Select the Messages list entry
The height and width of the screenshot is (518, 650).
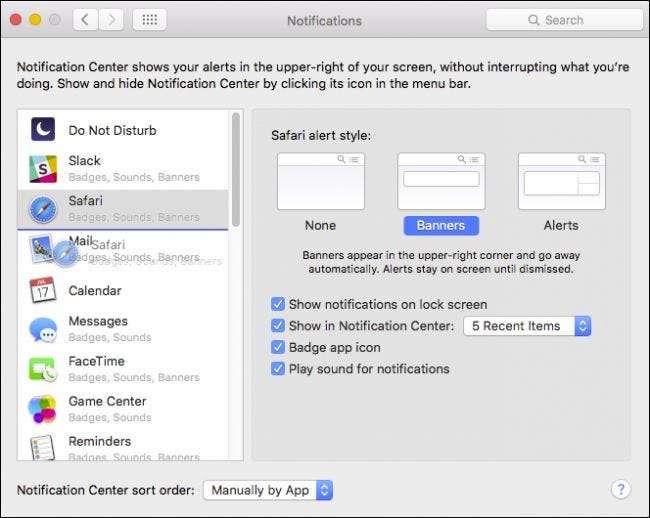point(123,329)
